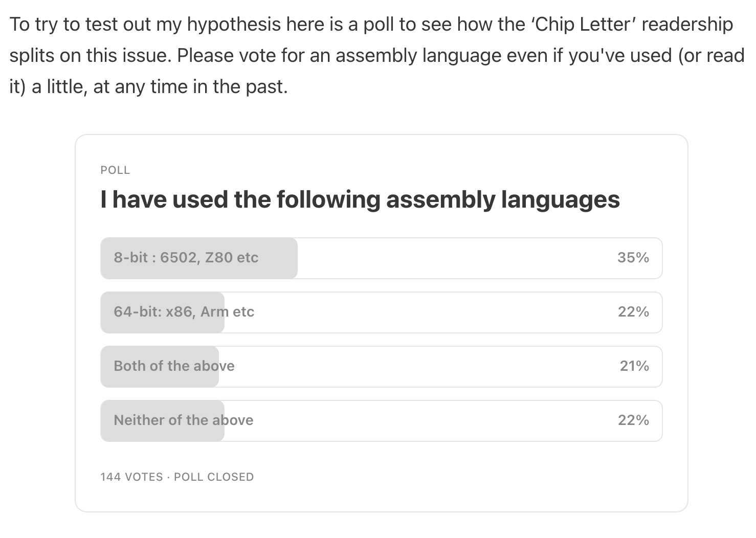Click the "Z80" text in the first option
This screenshot has width=756, height=538.
219,257
